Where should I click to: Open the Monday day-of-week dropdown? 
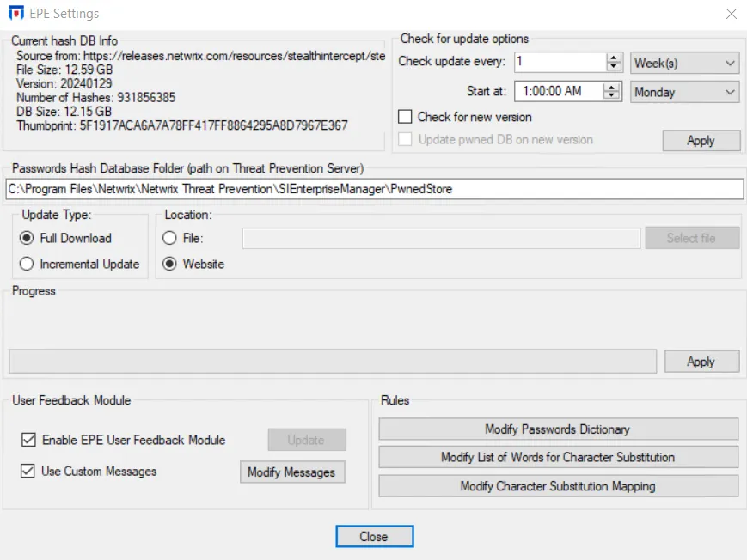tap(684, 92)
